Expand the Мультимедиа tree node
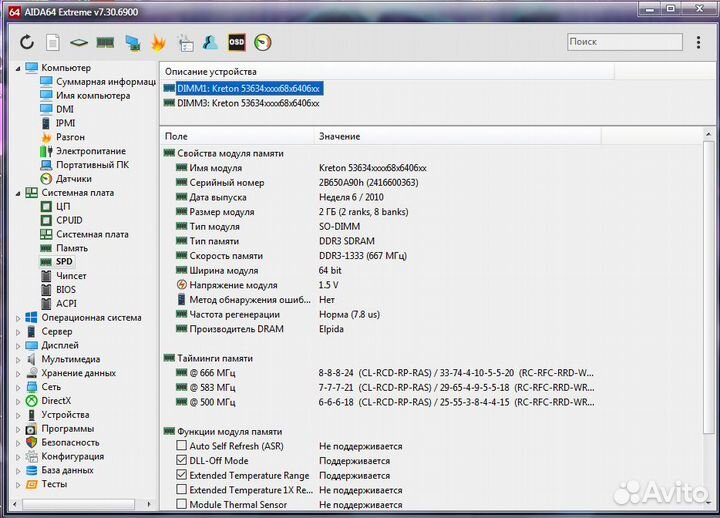This screenshot has width=720, height=518. coord(18,359)
